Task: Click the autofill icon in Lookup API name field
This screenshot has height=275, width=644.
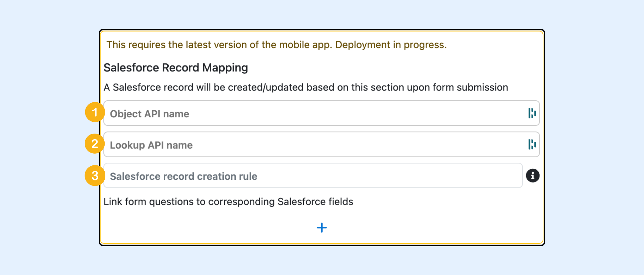Action: [532, 145]
